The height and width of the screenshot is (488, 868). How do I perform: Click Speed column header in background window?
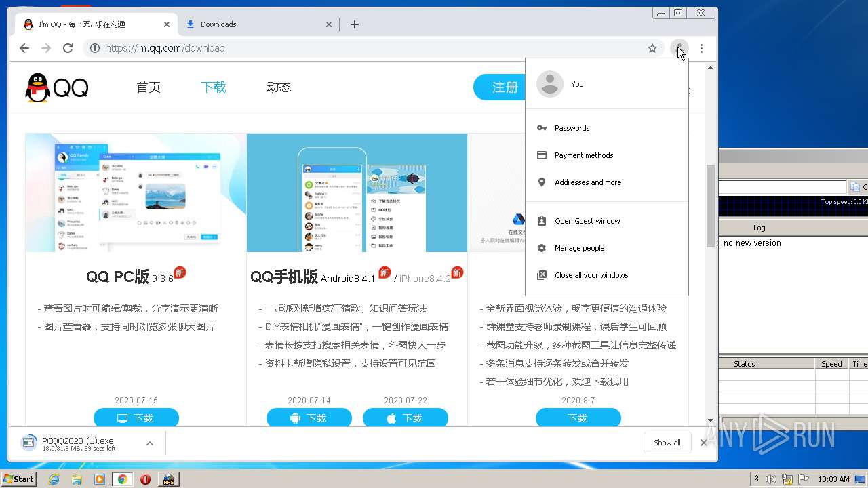[x=831, y=364]
